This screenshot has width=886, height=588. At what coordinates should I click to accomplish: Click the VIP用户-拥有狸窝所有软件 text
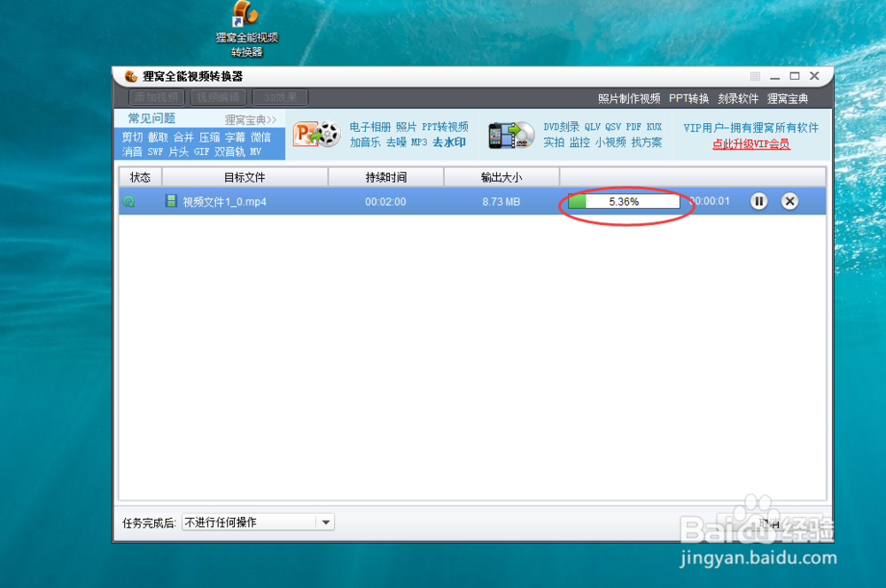pos(751,128)
